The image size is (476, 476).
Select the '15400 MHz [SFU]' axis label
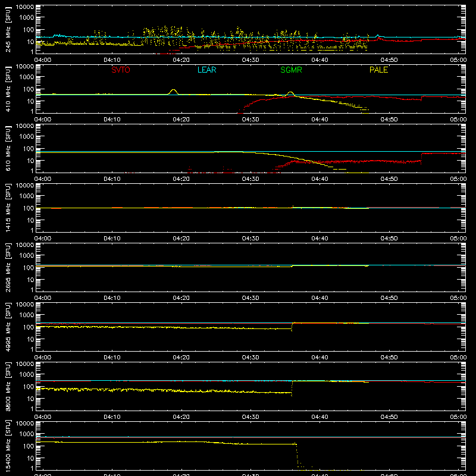(x=8, y=446)
